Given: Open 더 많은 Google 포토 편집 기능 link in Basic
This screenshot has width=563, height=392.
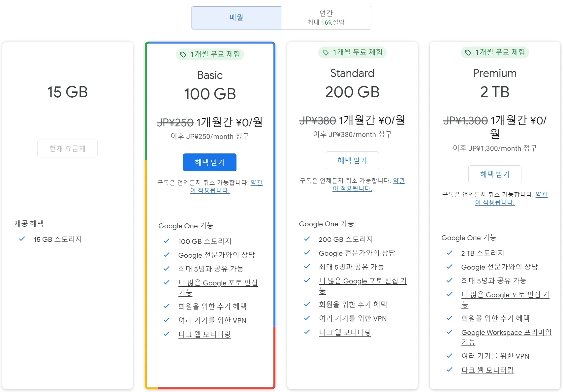Looking at the screenshot, I should pos(218,283).
